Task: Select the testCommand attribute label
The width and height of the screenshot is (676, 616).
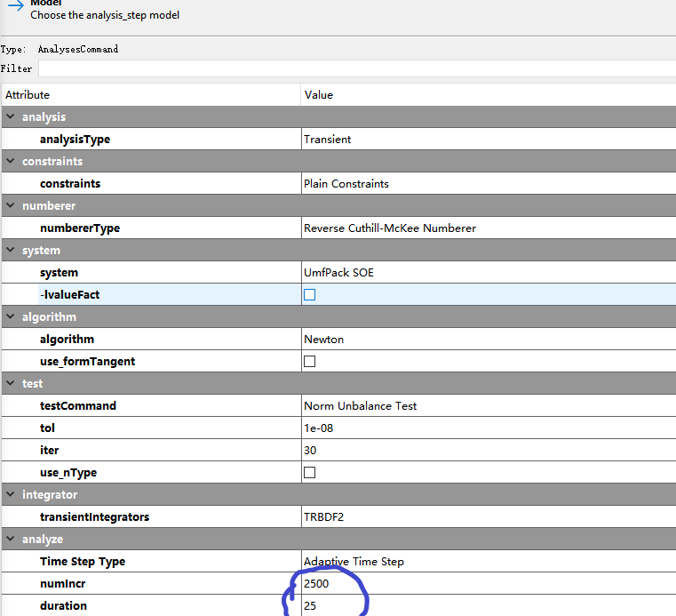Action: tap(78, 406)
